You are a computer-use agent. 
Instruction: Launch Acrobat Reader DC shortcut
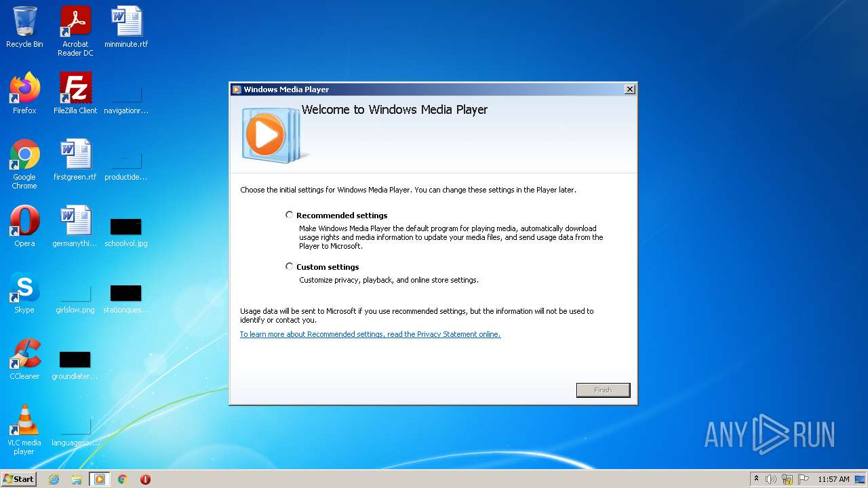[75, 31]
